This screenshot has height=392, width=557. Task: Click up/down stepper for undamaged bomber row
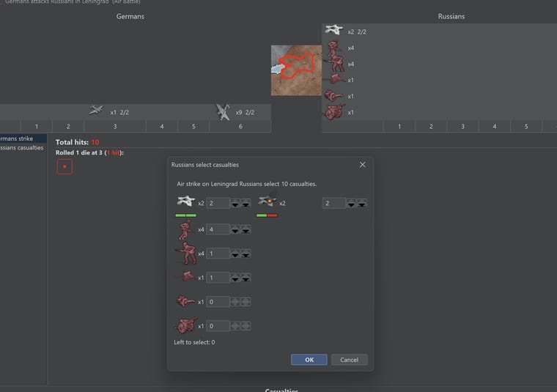point(235,203)
